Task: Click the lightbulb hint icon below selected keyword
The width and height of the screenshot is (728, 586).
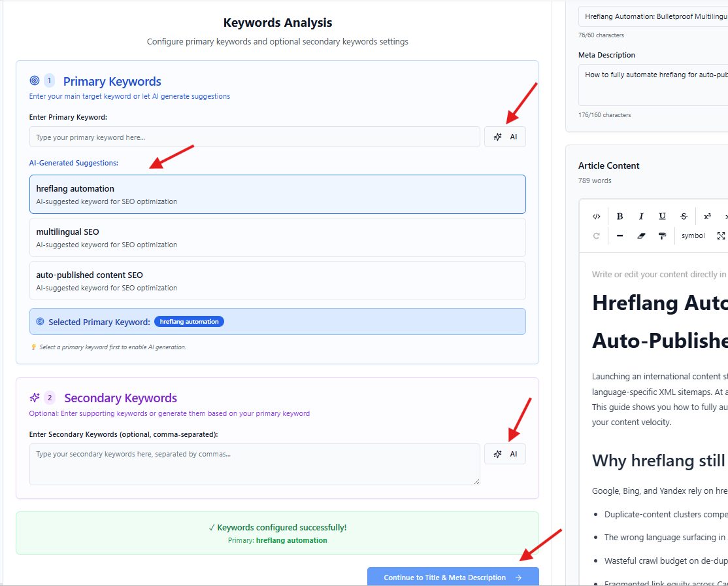Action: [x=33, y=347]
